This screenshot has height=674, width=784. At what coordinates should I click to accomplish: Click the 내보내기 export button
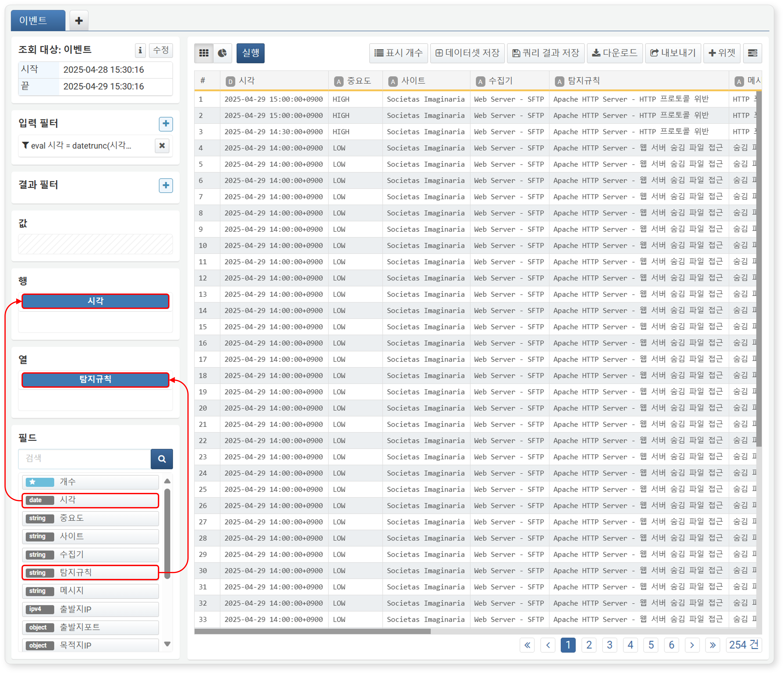point(673,53)
